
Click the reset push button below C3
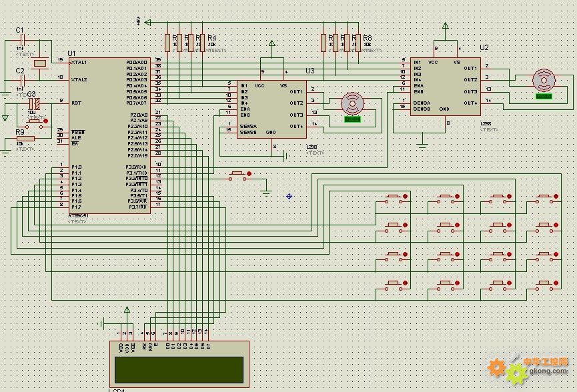coord(34,123)
